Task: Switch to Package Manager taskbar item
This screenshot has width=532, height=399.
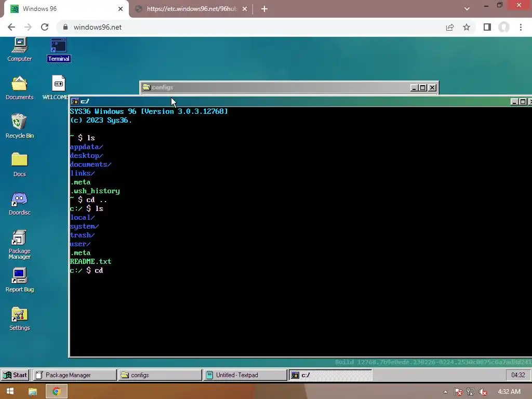Action: (x=74, y=375)
